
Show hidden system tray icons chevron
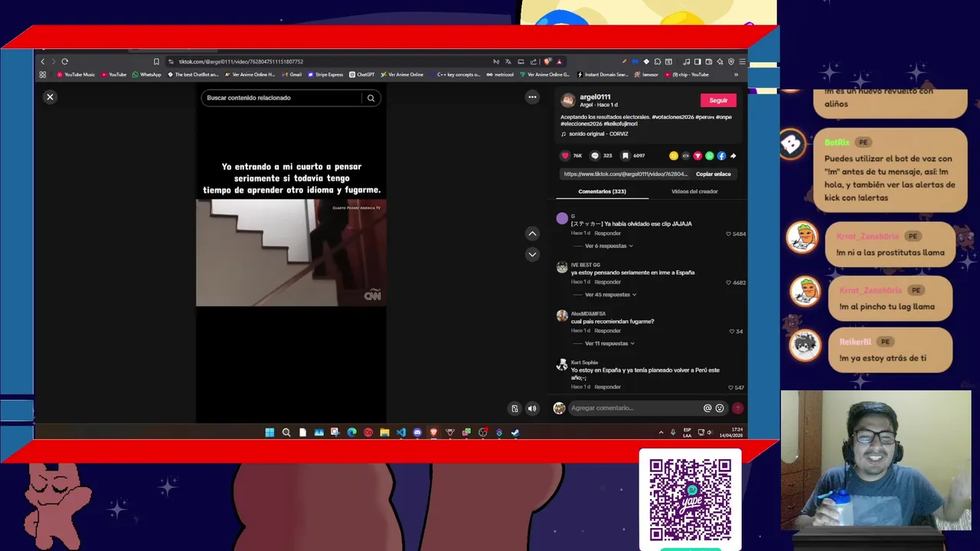[661, 432]
